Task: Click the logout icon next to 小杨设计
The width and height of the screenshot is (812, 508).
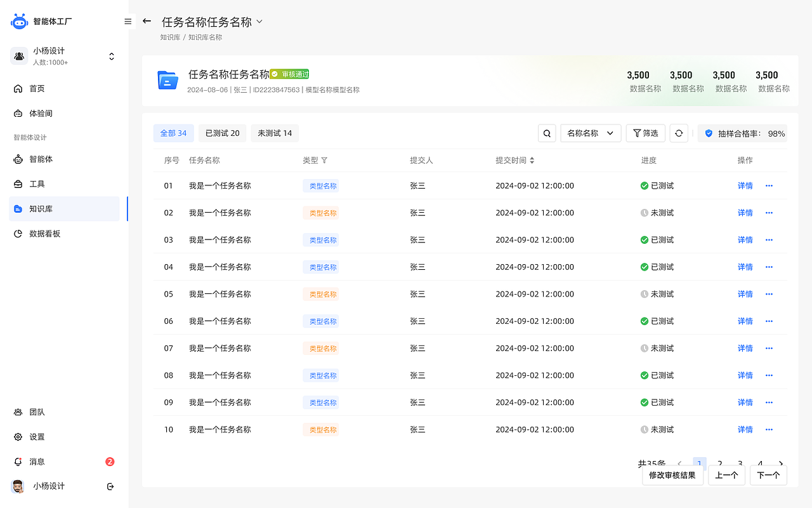Action: click(110, 486)
